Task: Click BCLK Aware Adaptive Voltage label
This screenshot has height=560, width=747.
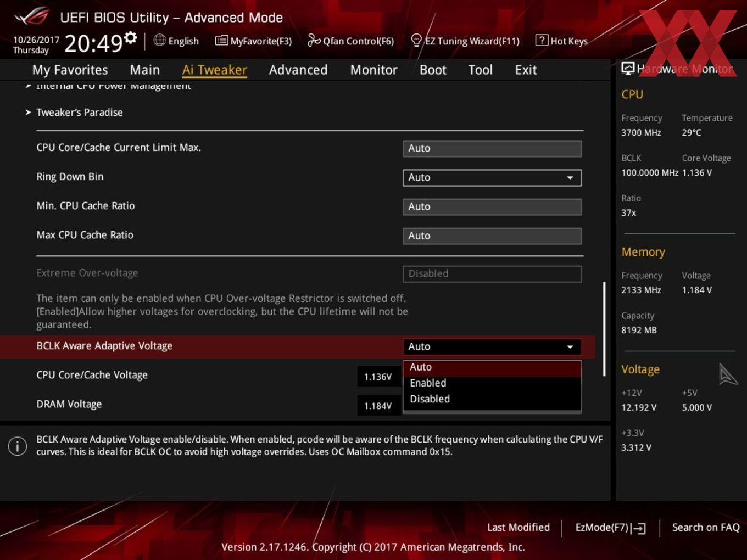Action: [104, 346]
